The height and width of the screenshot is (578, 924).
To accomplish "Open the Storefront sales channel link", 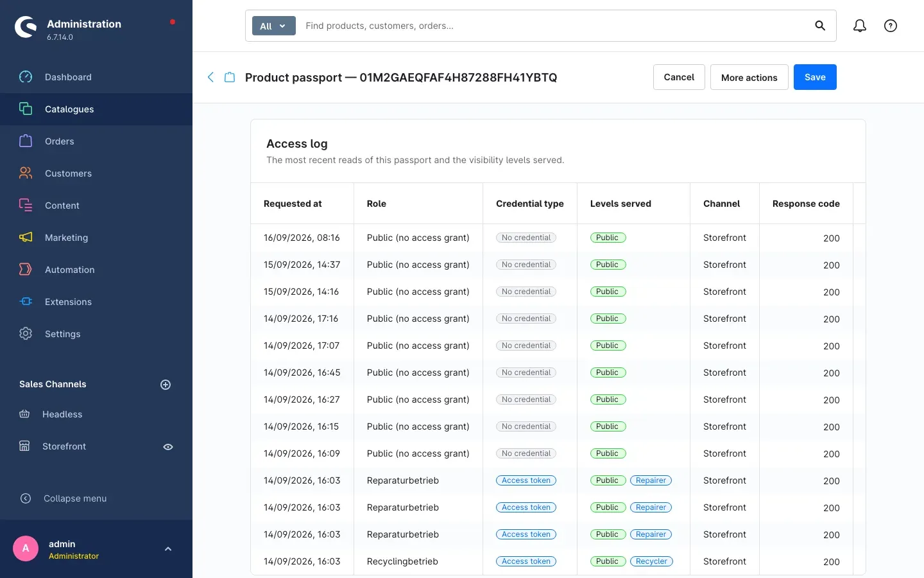I will click(x=64, y=446).
